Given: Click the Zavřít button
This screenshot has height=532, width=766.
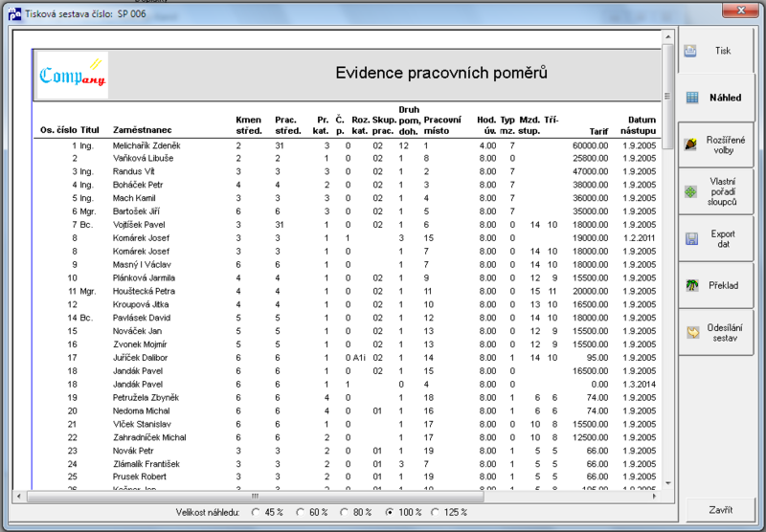Looking at the screenshot, I should tap(720, 510).
